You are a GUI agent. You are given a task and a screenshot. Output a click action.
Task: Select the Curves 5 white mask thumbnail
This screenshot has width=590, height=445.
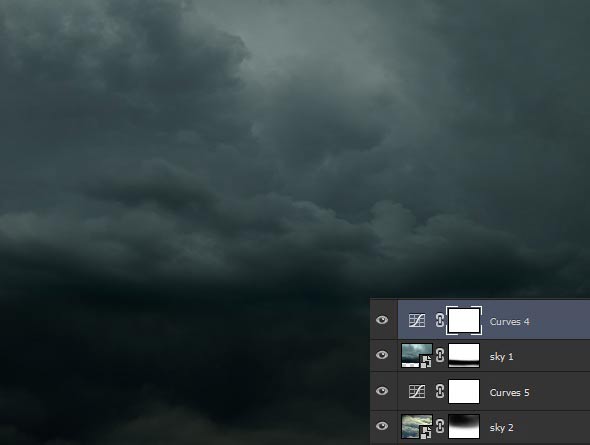pyautogui.click(x=464, y=391)
